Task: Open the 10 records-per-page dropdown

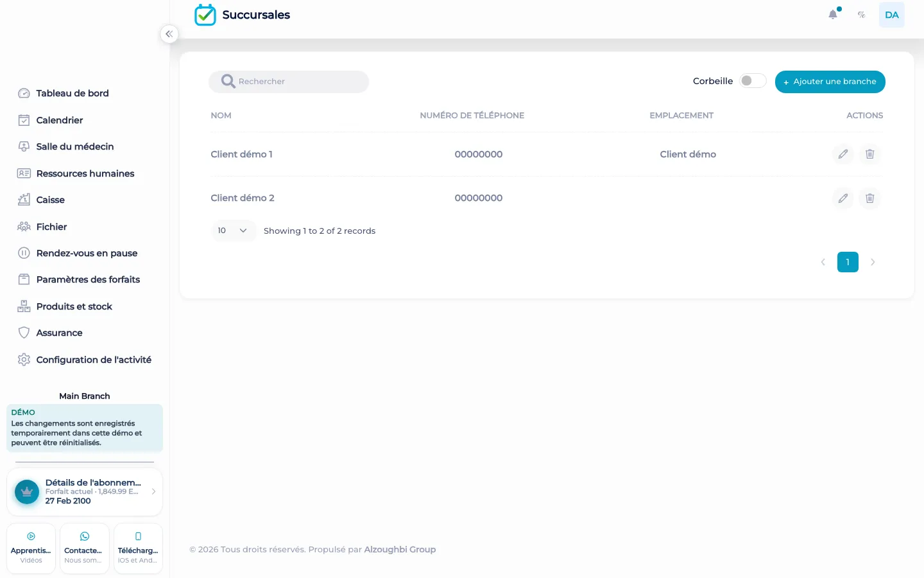Action: coord(234,231)
